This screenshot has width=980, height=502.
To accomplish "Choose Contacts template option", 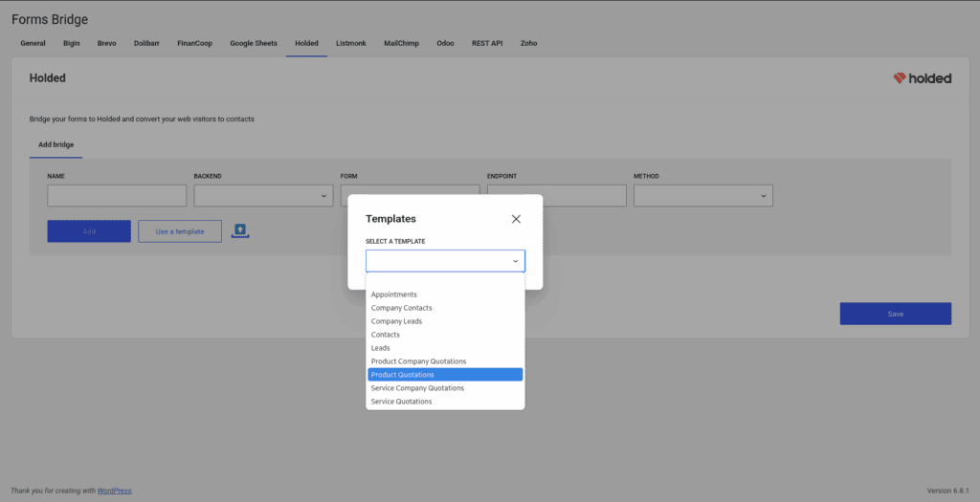I will tap(445, 335).
